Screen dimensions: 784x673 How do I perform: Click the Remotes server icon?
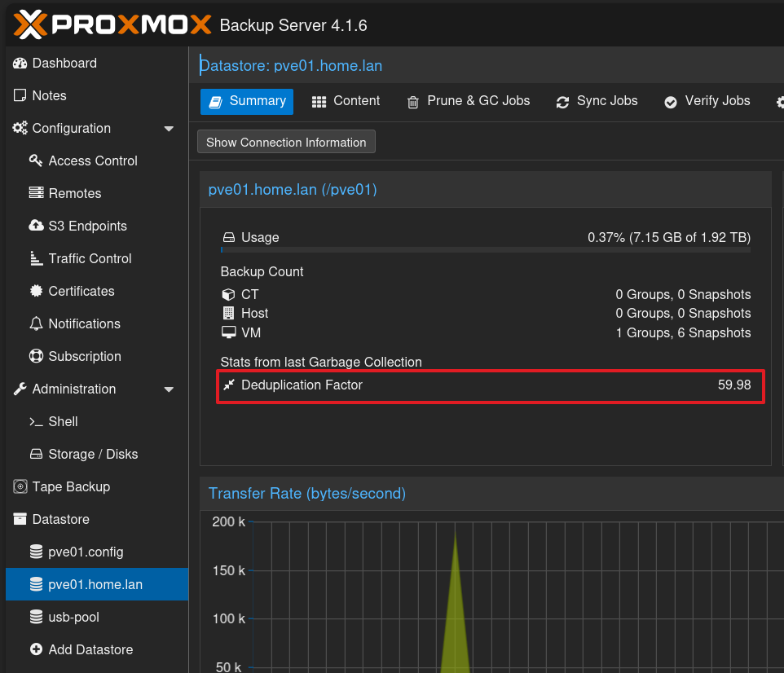click(36, 194)
